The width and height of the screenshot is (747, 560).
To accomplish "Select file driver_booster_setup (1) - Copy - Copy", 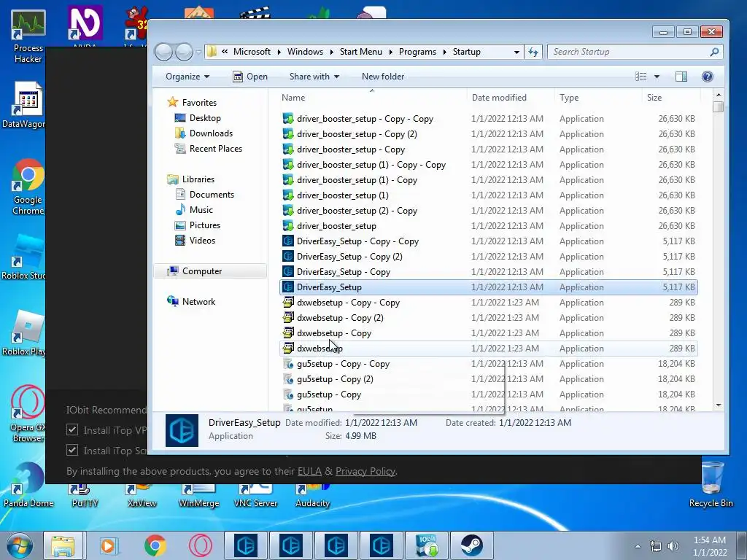I will click(489, 165).
